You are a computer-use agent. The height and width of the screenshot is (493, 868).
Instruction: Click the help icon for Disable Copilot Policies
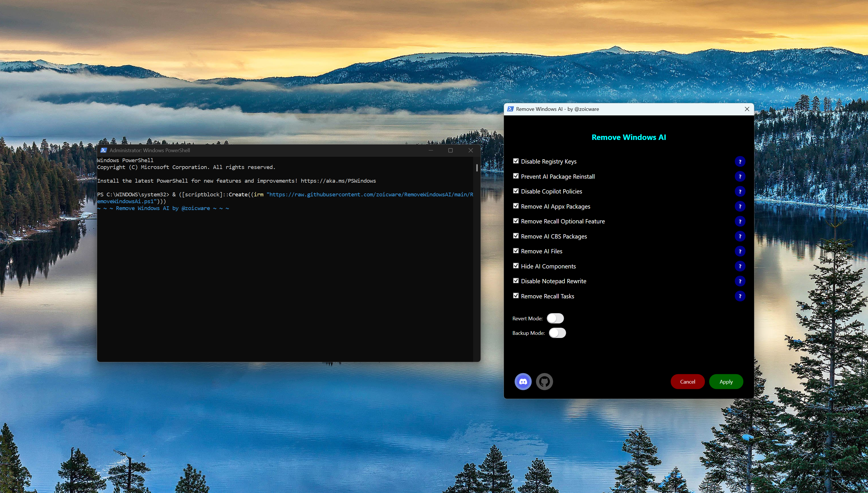740,191
